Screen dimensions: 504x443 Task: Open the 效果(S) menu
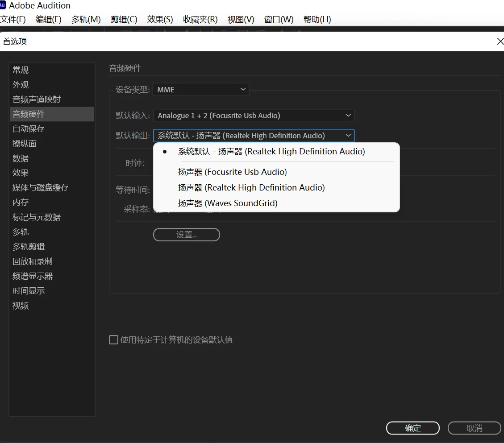[160, 20]
